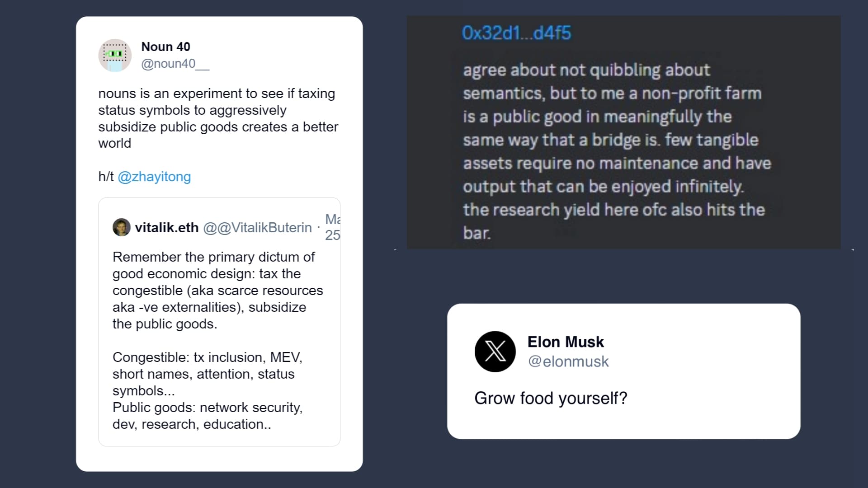Open the @@VitalikButerin handle
The image size is (868, 488).
(257, 227)
